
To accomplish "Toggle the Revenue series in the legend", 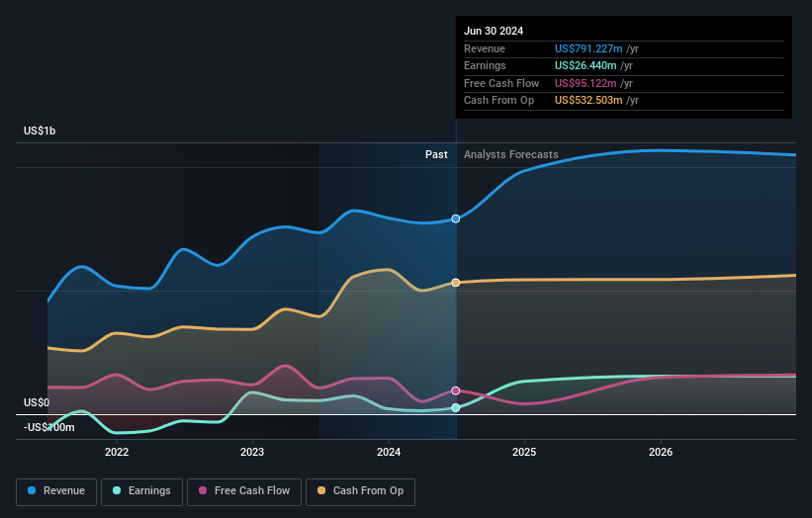I will (56, 491).
